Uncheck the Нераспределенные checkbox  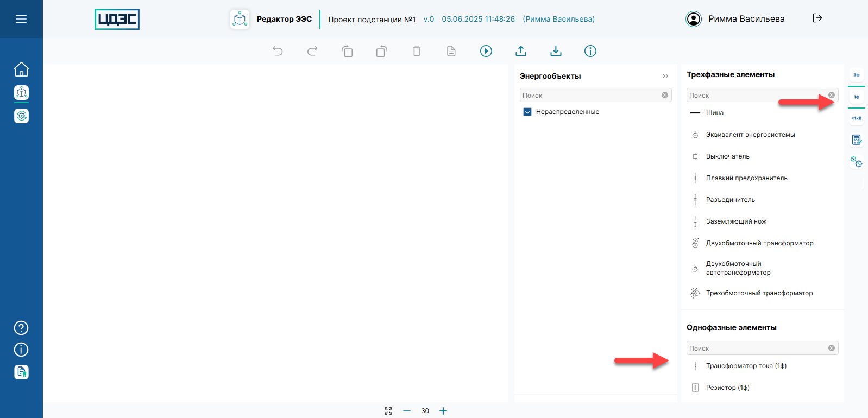527,112
